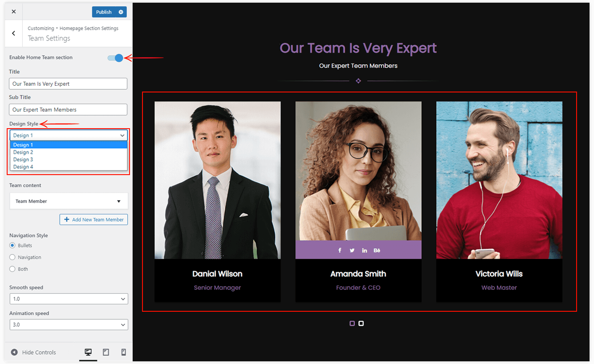Choose Design 4 from the list
This screenshot has height=364, width=594.
coord(69,167)
